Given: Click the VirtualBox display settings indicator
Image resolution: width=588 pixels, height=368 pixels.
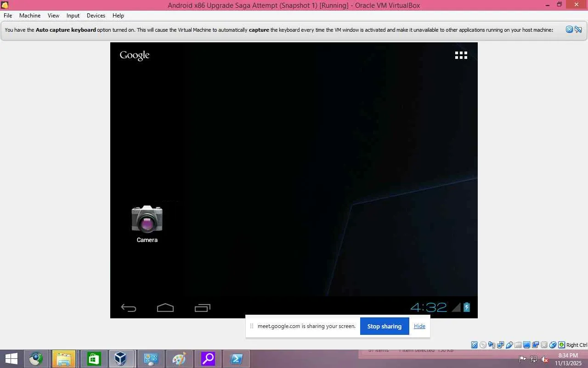Looking at the screenshot, I should tap(527, 345).
